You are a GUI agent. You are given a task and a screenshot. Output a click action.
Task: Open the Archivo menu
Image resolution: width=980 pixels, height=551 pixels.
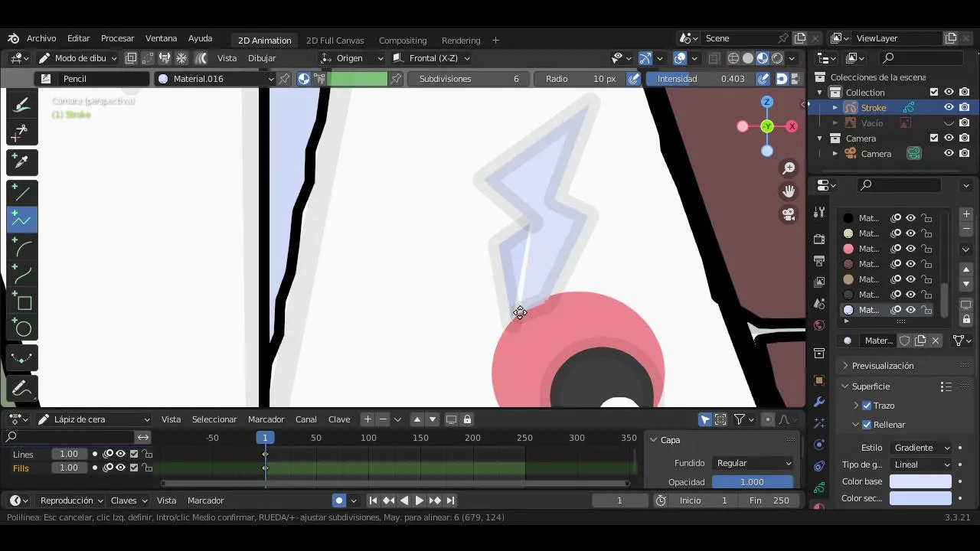pos(41,38)
